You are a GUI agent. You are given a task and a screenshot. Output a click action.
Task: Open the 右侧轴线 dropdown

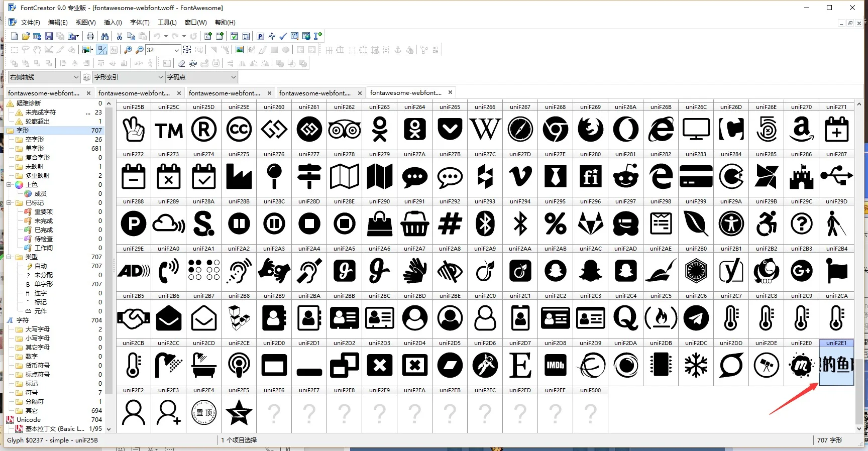(45, 77)
